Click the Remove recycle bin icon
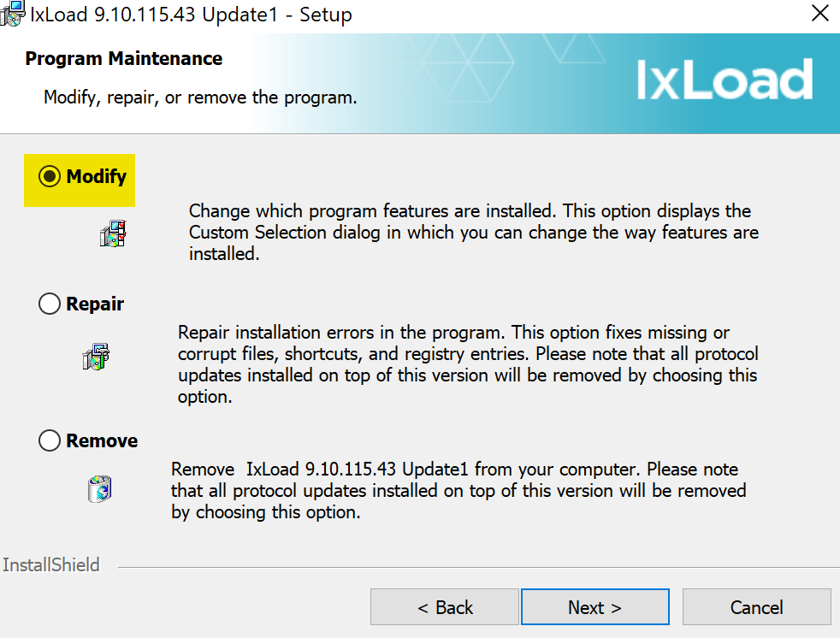 (x=100, y=489)
